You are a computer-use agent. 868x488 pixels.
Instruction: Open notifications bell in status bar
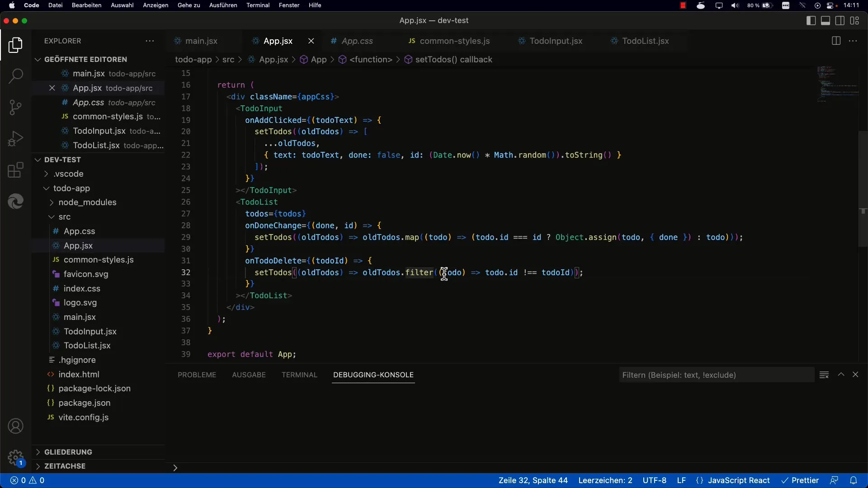click(854, 480)
